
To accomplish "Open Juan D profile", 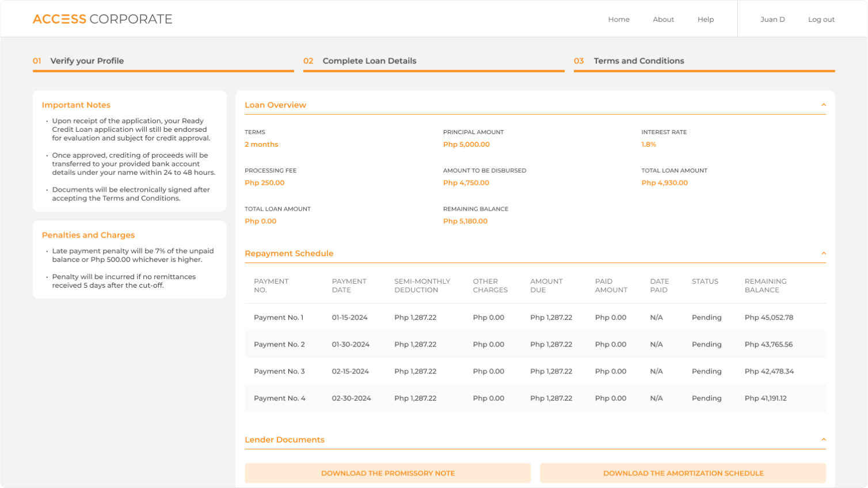I will (772, 20).
